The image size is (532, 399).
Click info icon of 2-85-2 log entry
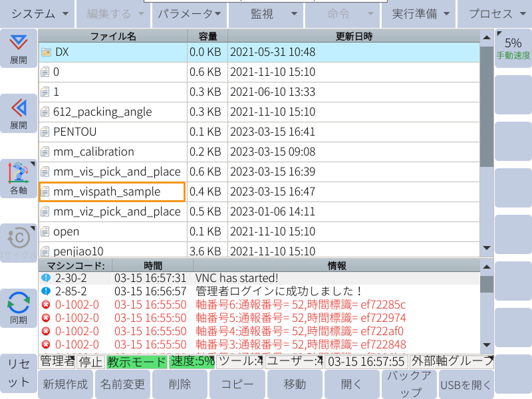tap(46, 291)
